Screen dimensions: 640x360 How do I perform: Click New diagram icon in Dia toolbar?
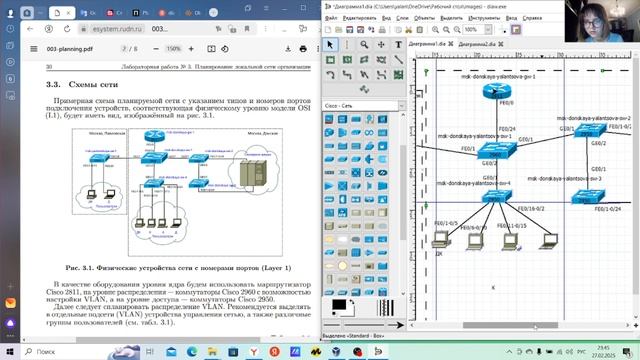328,30
